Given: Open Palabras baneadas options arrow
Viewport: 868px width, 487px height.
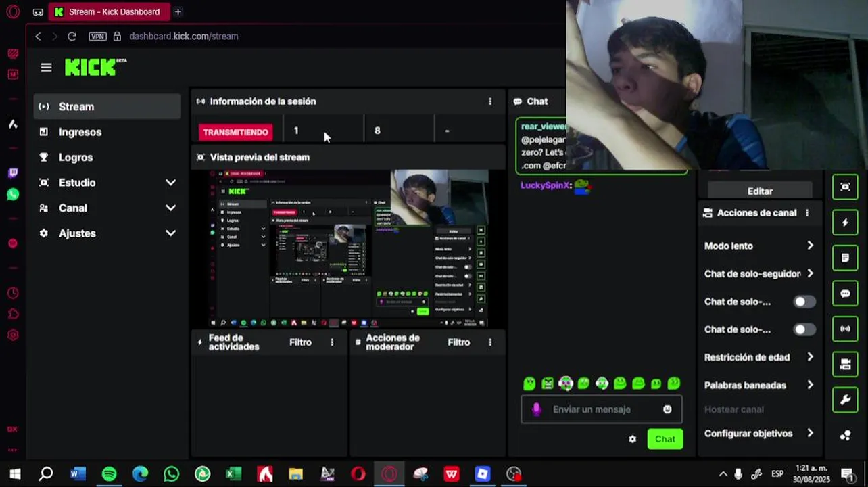Looking at the screenshot, I should pyautogui.click(x=810, y=385).
